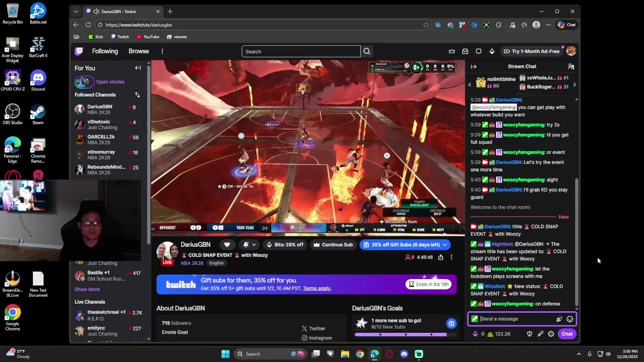Screen dimensions: 644x362
Task: Click the Browse tab
Action: [x=138, y=51]
